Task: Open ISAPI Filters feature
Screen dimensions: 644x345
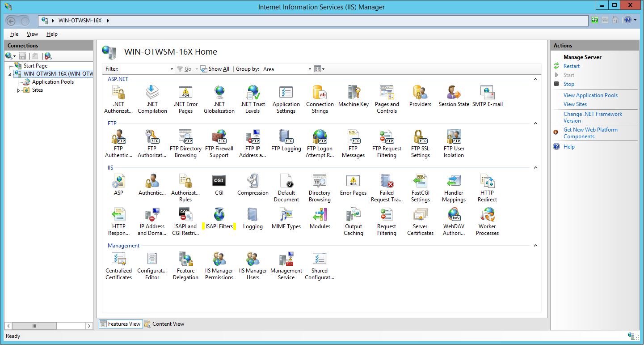Action: [x=219, y=218]
